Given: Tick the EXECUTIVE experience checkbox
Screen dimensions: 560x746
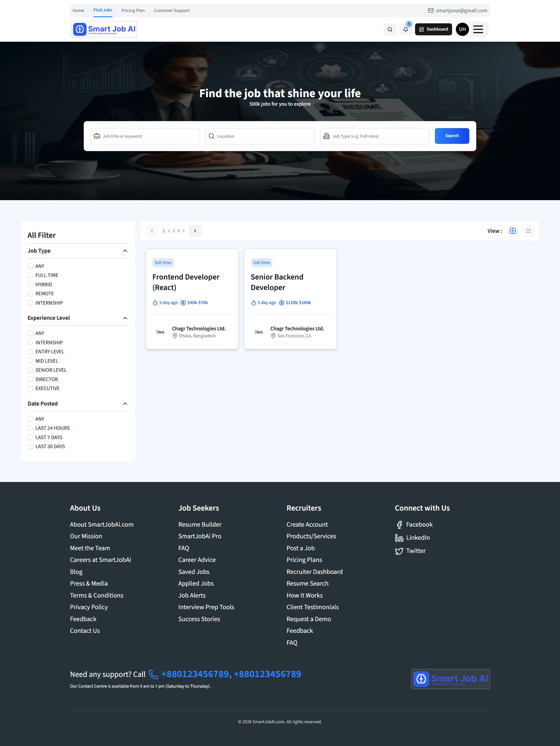Looking at the screenshot, I should tap(30, 389).
